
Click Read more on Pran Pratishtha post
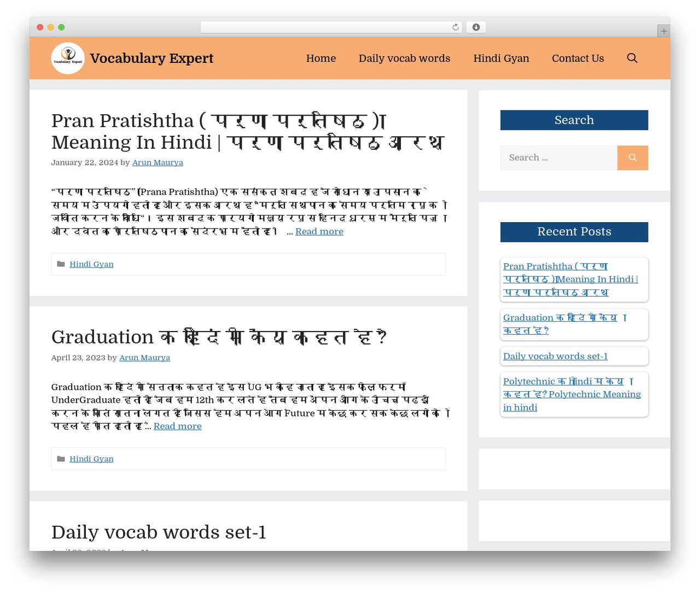click(319, 231)
